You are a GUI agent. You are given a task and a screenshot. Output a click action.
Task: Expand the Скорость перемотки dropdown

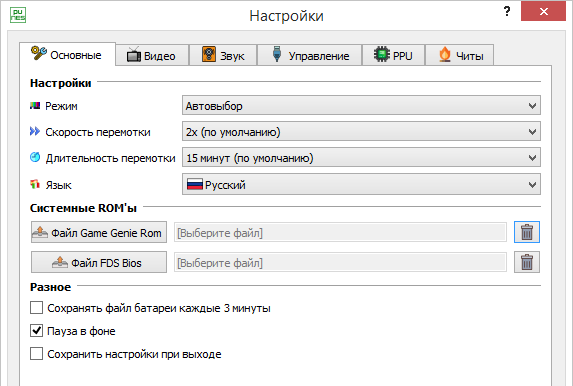[361, 132]
